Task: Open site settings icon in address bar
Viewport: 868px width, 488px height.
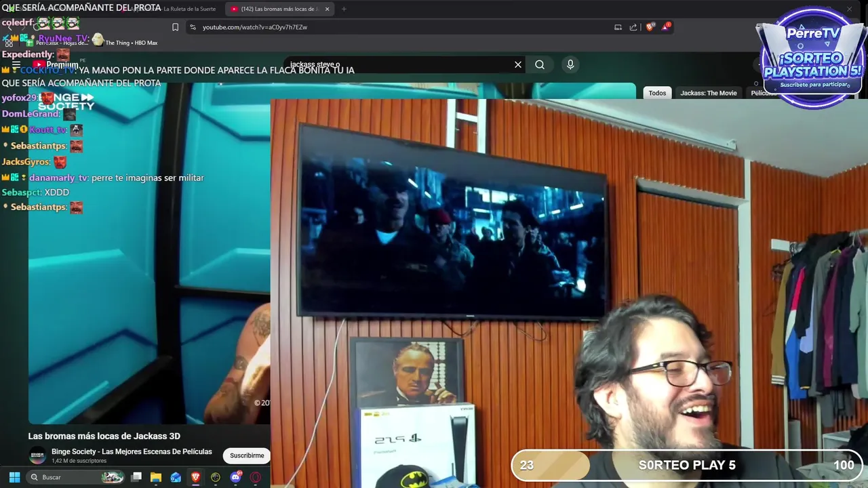Action: (193, 27)
